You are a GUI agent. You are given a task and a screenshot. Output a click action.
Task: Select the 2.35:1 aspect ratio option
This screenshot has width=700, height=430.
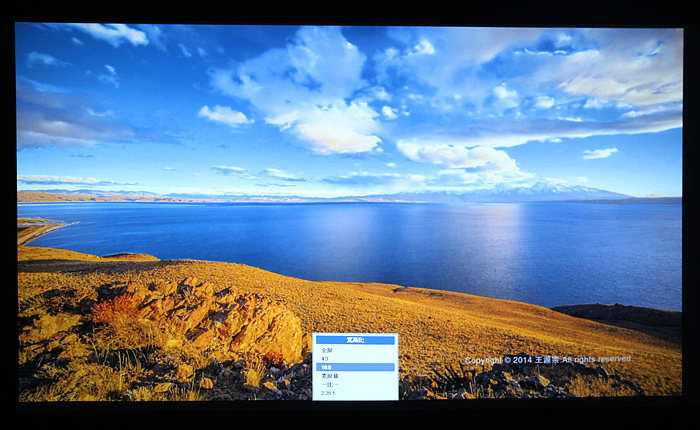click(x=327, y=394)
